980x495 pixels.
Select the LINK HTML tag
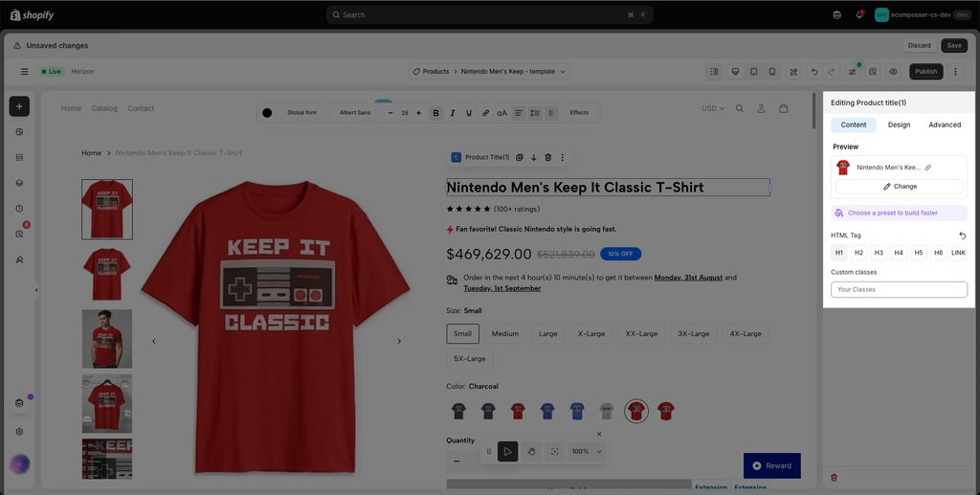(x=958, y=253)
